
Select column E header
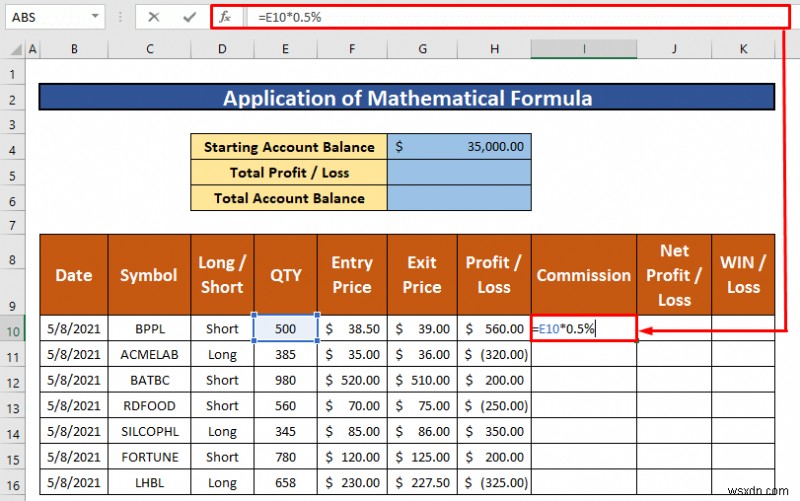tap(285, 49)
